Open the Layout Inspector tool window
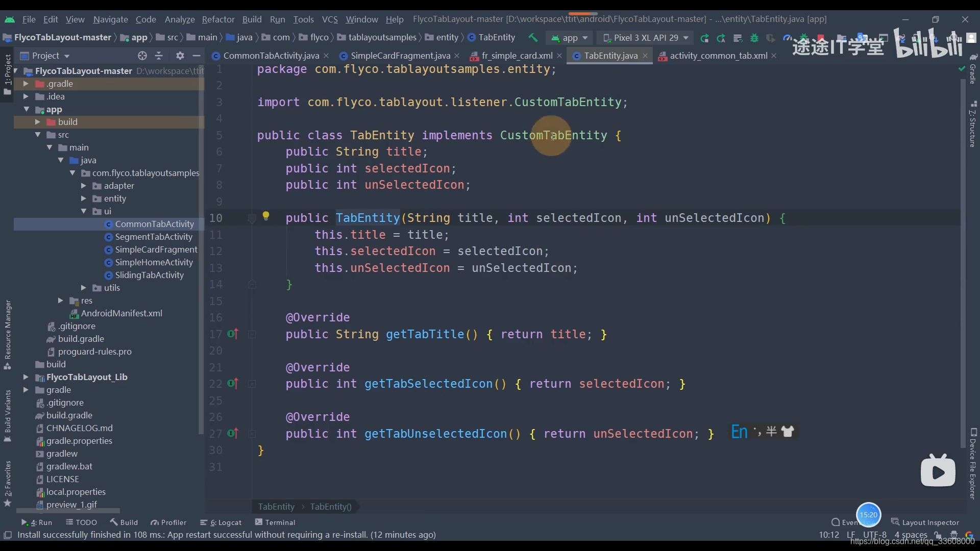Screen dimensions: 980x551 (x=925, y=522)
